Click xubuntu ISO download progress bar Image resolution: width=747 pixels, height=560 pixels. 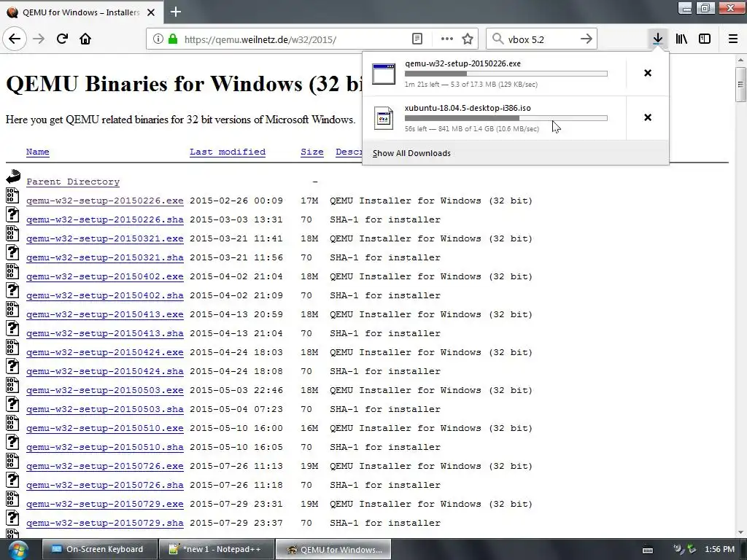(x=506, y=118)
